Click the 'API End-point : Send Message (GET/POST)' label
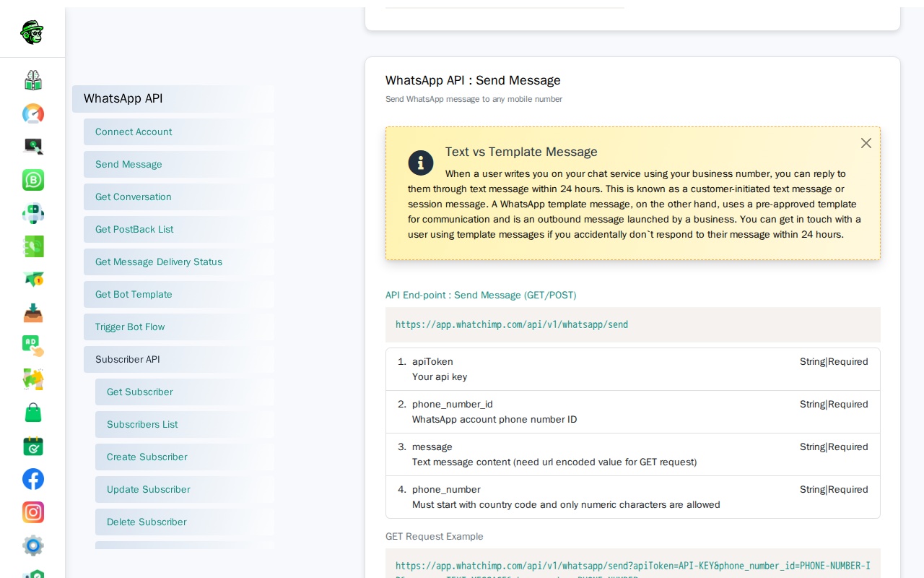This screenshot has height=578, width=924. [481, 296]
